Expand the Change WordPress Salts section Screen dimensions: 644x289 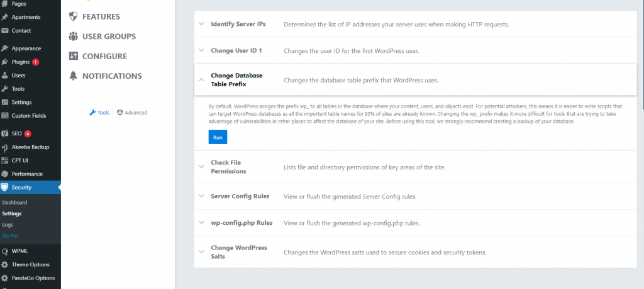coord(202,252)
